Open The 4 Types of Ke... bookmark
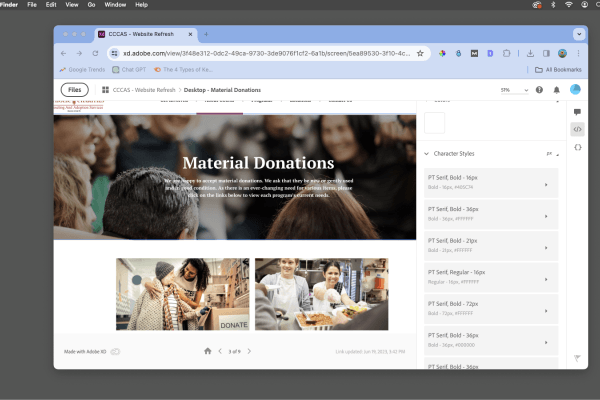This screenshot has height=400, width=600. click(x=183, y=70)
